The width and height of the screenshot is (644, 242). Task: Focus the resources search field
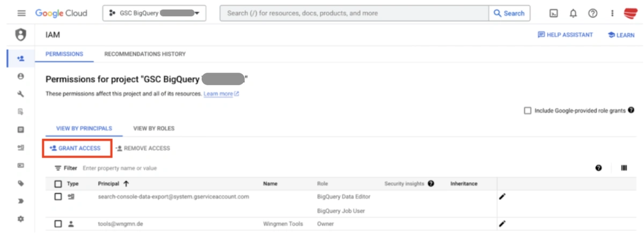coord(355,13)
